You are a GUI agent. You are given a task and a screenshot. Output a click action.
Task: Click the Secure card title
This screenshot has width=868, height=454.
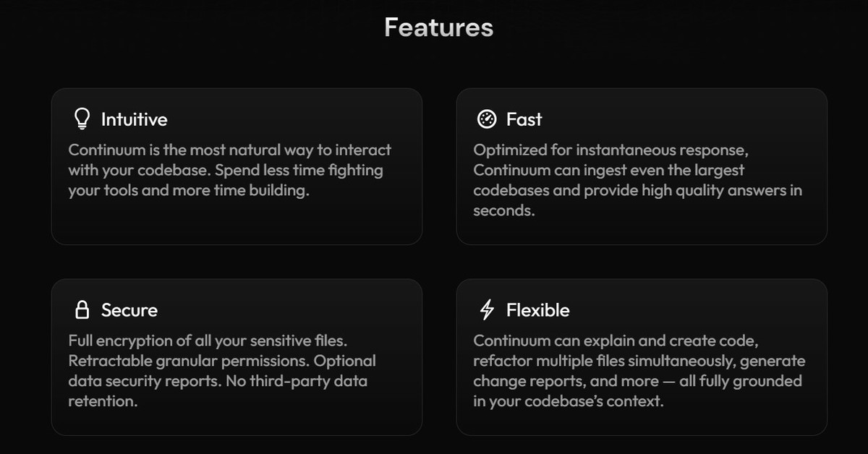129,310
